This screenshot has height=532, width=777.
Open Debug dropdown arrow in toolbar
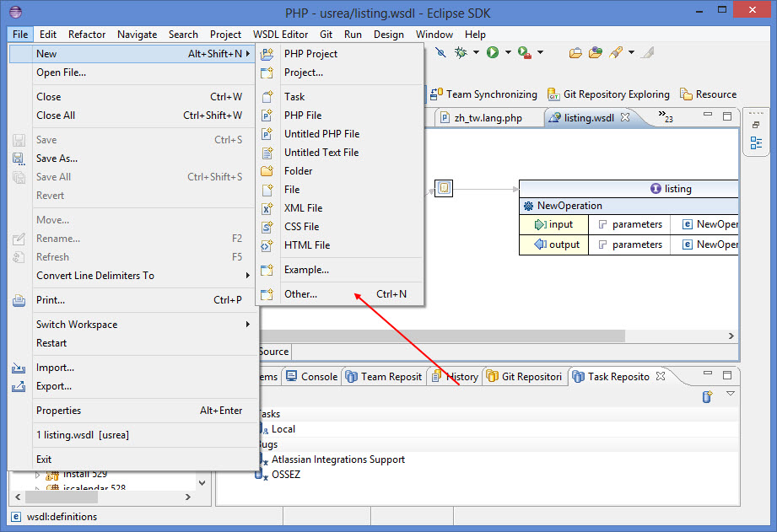click(476, 52)
